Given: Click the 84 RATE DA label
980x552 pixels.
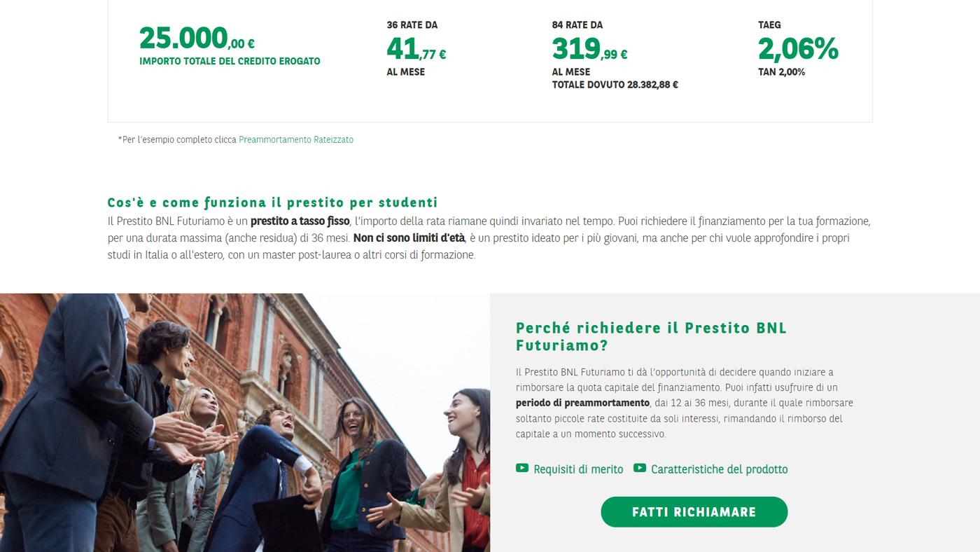Looking at the screenshot, I should pos(577,25).
